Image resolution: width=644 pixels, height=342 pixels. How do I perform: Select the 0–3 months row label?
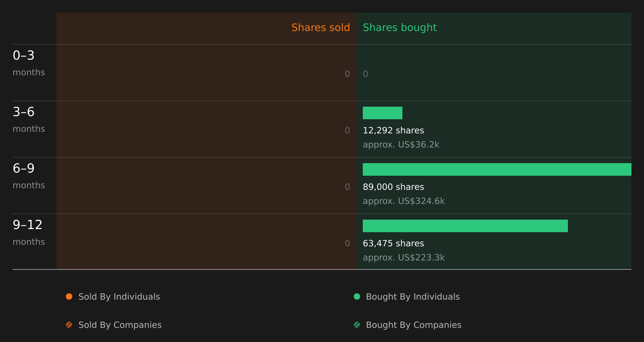pos(29,63)
